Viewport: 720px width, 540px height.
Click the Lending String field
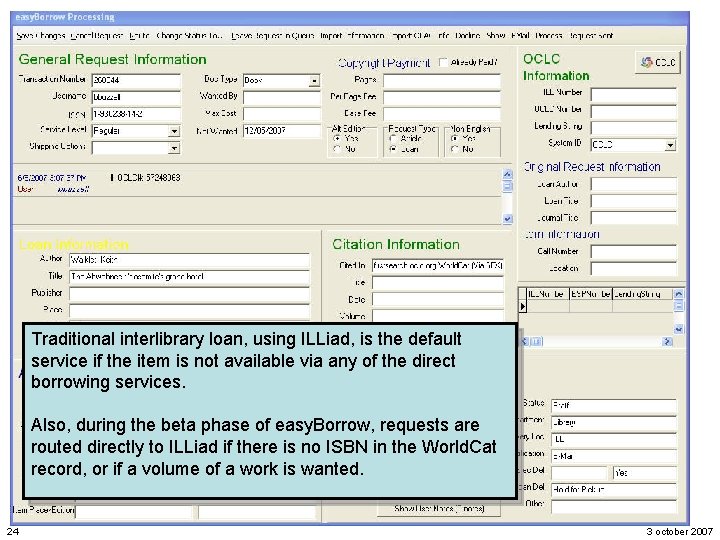pyautogui.click(x=634, y=128)
